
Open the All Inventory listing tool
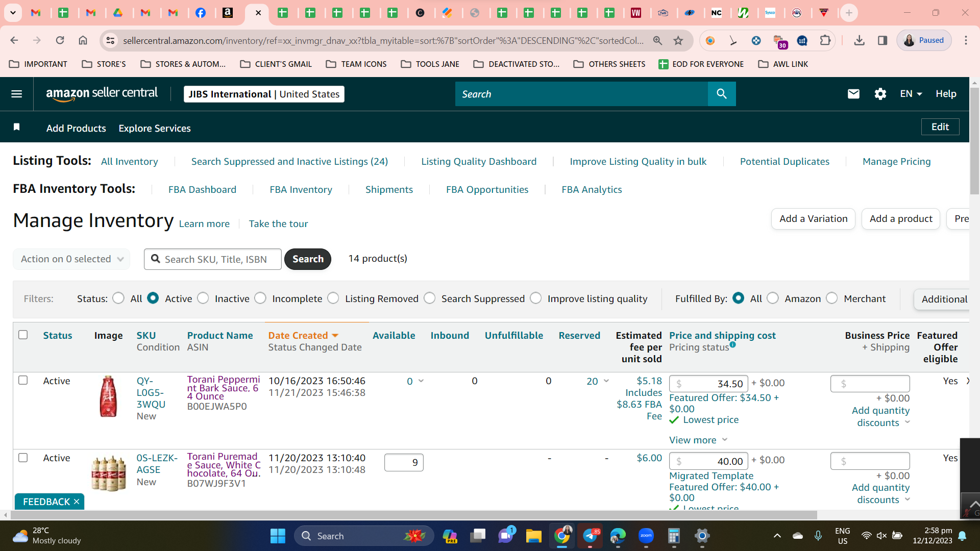point(130,162)
